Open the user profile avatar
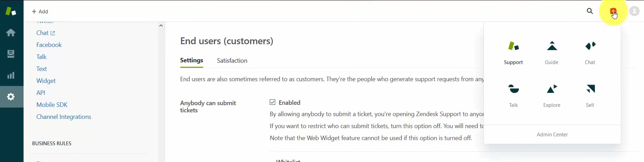Screen dimensions: 644x162 pos(634,11)
